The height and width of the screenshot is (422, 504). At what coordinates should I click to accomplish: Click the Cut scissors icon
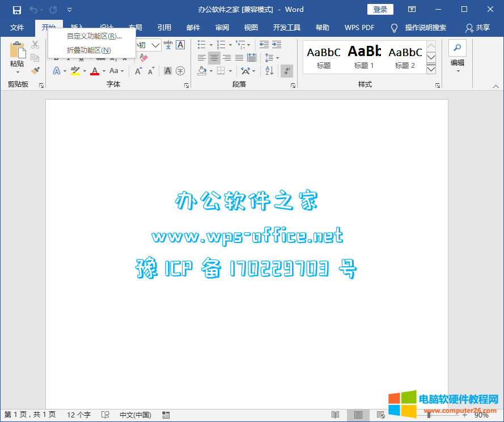pyautogui.click(x=34, y=44)
